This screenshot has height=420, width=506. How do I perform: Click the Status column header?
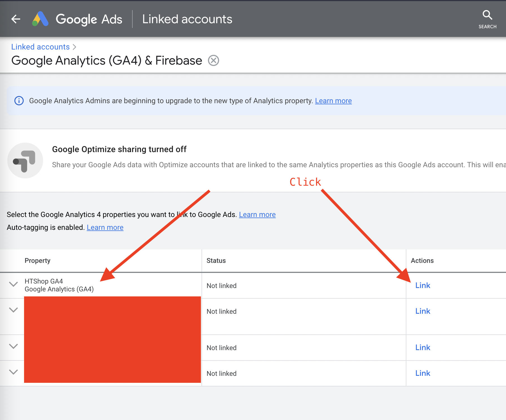tap(216, 261)
